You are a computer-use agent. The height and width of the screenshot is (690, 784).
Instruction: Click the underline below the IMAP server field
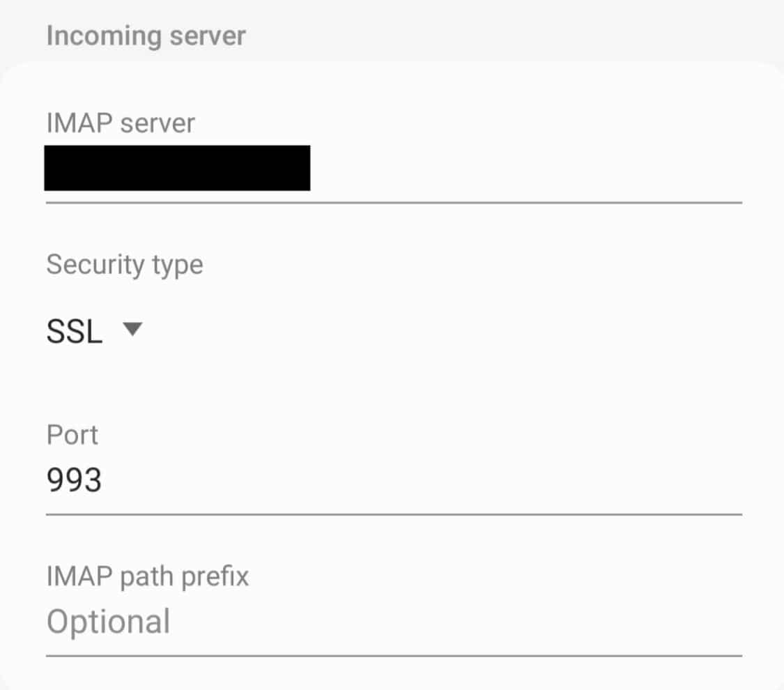pos(394,202)
